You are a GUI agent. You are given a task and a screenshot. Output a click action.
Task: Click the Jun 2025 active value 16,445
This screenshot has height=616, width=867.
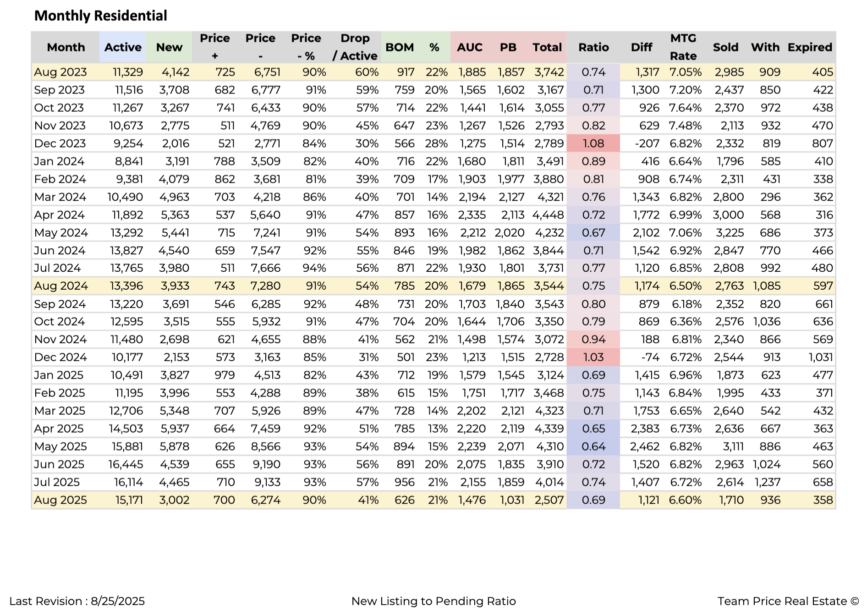[x=126, y=464]
